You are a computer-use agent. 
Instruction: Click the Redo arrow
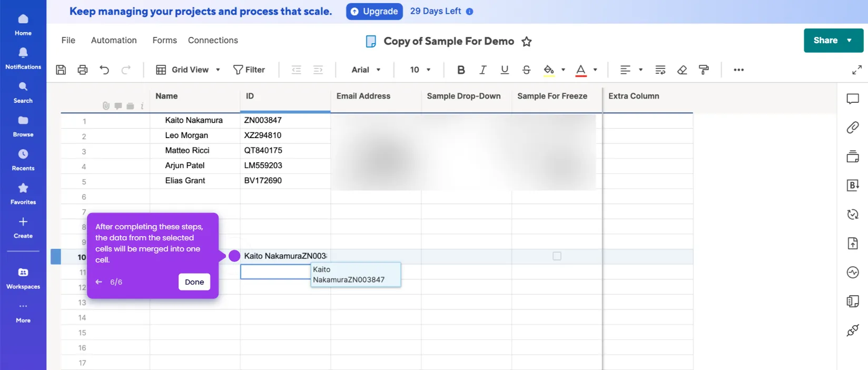126,70
